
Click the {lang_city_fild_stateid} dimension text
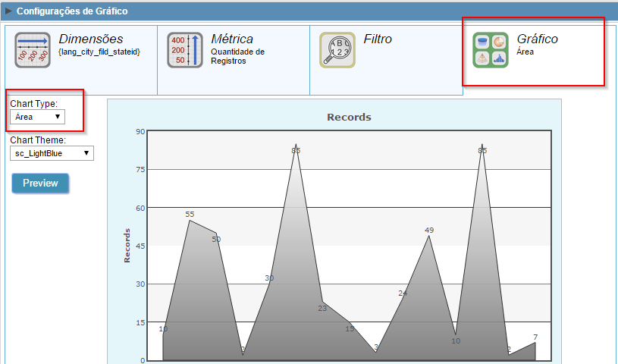point(99,52)
